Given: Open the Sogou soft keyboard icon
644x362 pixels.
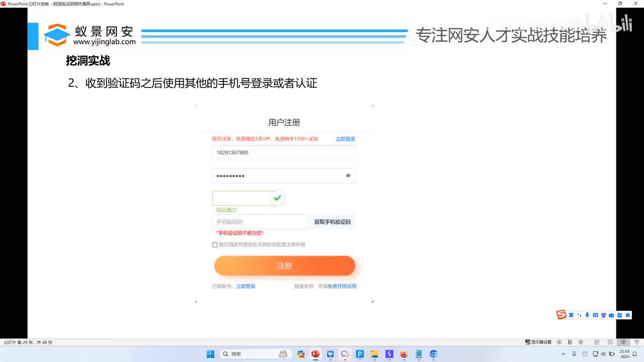Looking at the screenshot, I should pyautogui.click(x=595, y=315).
